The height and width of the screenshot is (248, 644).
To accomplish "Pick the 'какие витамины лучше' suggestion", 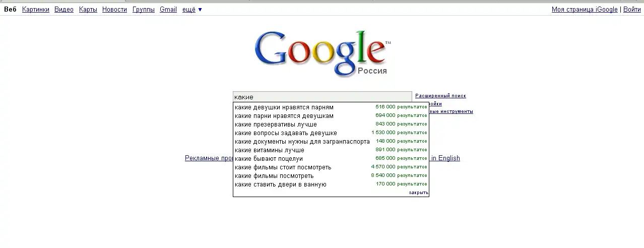I will (x=270, y=150).
